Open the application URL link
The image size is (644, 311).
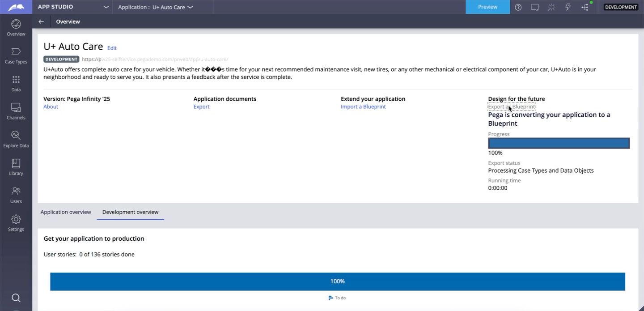point(155,59)
